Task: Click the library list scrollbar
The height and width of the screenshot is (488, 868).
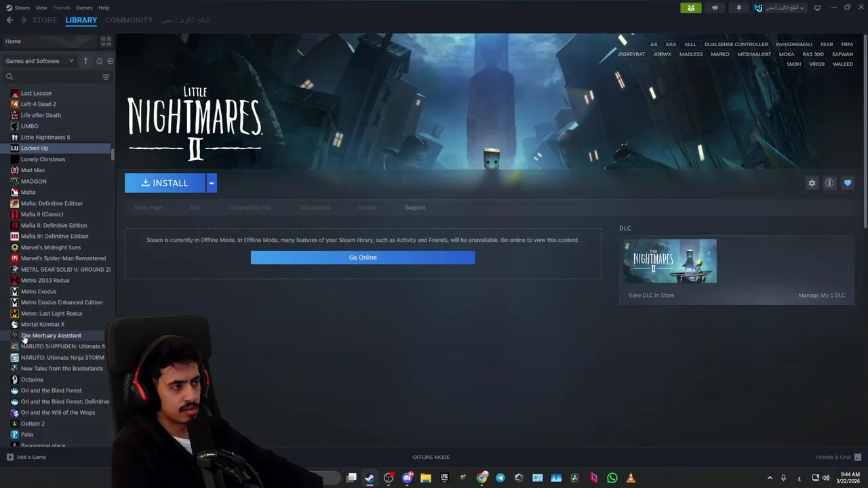Action: 113,155
